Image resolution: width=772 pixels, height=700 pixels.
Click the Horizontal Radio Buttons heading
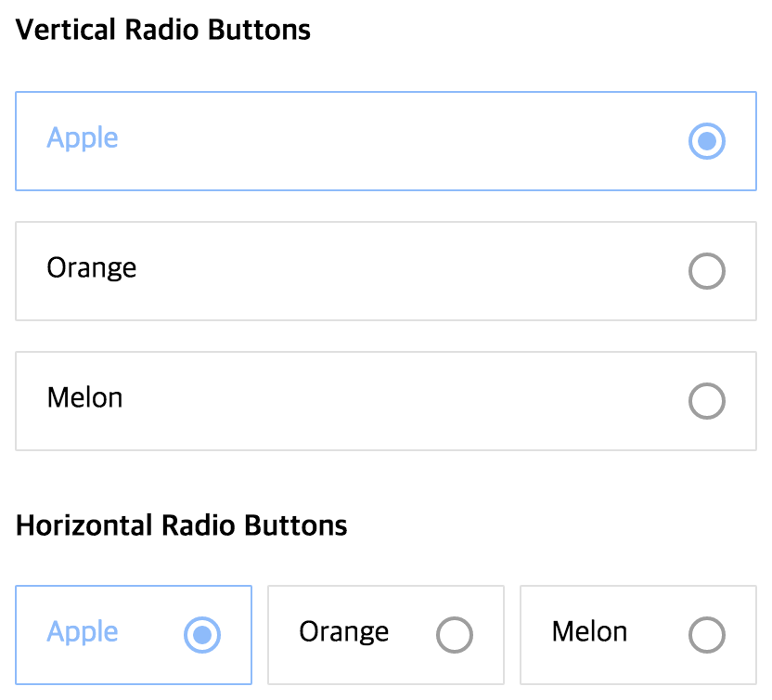pos(181,525)
